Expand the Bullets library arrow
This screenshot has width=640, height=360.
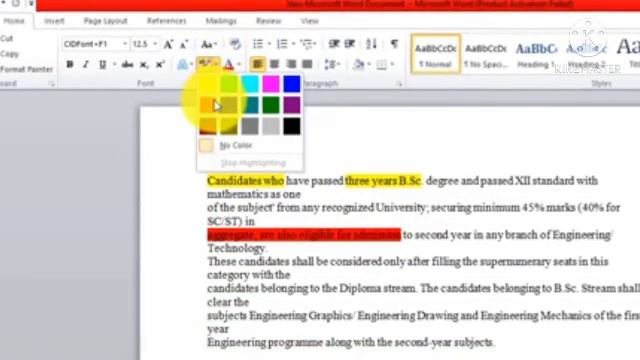269,44
